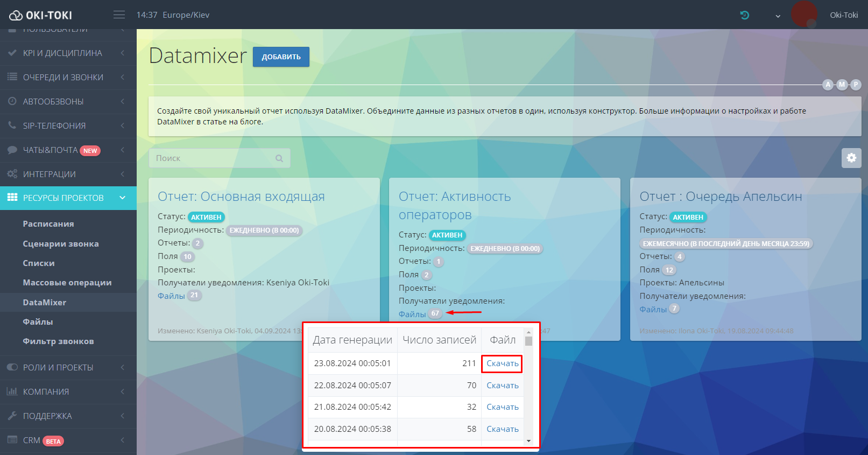Screen dimensions: 868x455
Task: Expand the header dropdown chevron
Action: point(778,16)
